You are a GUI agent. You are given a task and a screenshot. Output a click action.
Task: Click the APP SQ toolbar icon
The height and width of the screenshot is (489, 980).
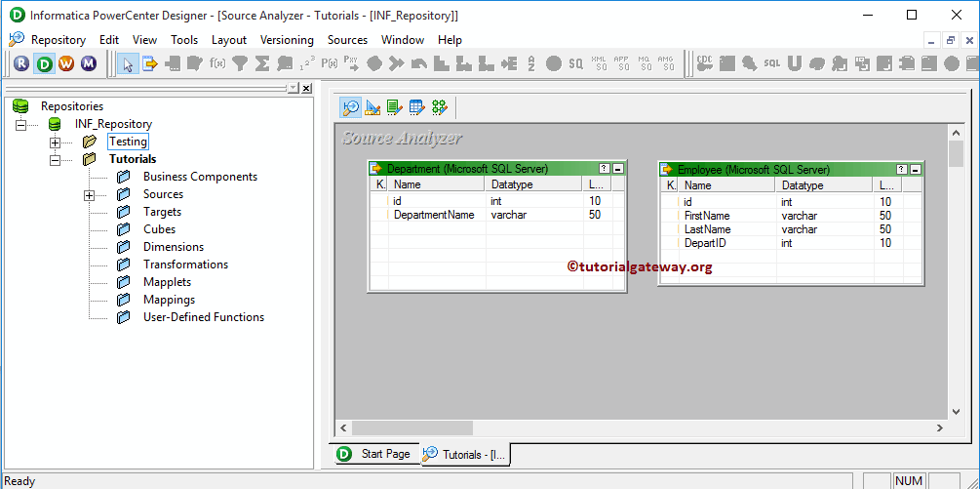pos(621,63)
